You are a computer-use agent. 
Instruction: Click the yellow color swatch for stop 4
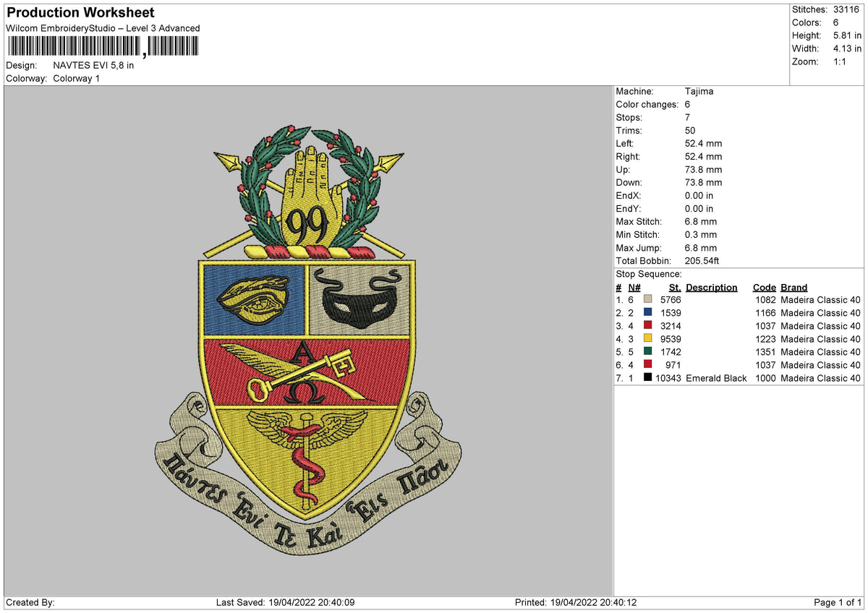(x=647, y=338)
